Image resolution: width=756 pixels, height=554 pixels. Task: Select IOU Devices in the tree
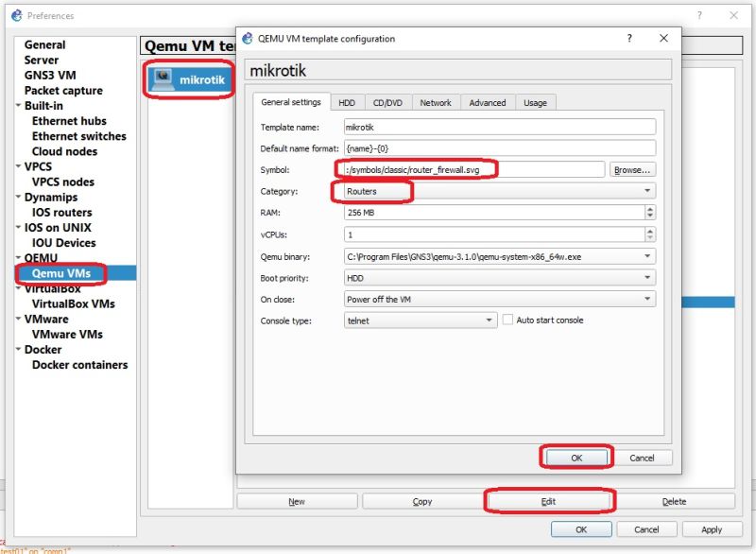(x=63, y=243)
